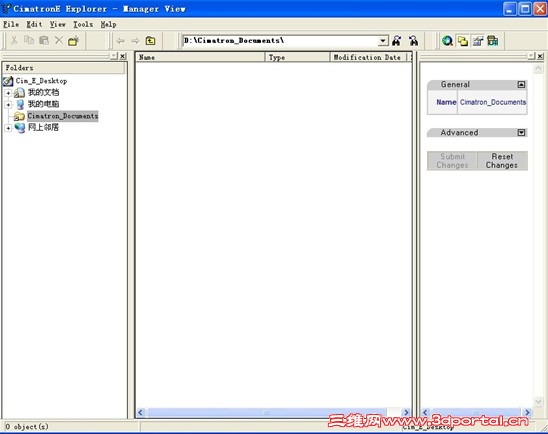Click properties pane left scroll arrow
Screen dimensions: 548x434
[x=425, y=413]
